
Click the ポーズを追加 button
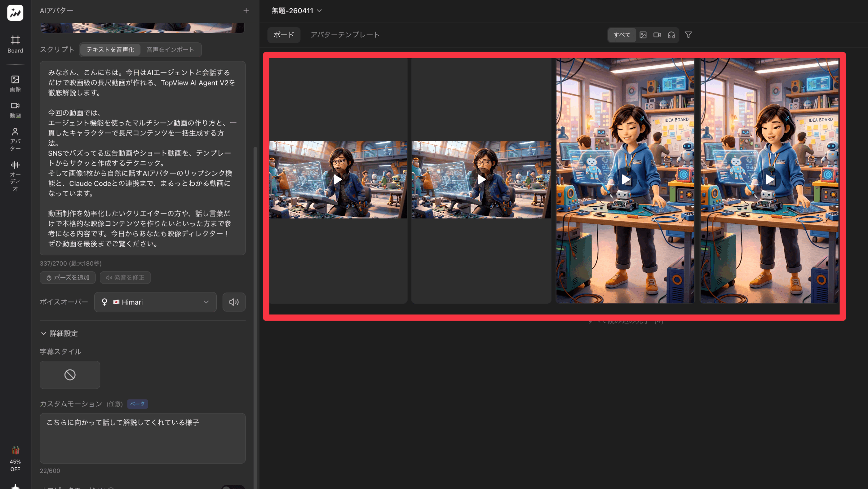[x=68, y=278]
